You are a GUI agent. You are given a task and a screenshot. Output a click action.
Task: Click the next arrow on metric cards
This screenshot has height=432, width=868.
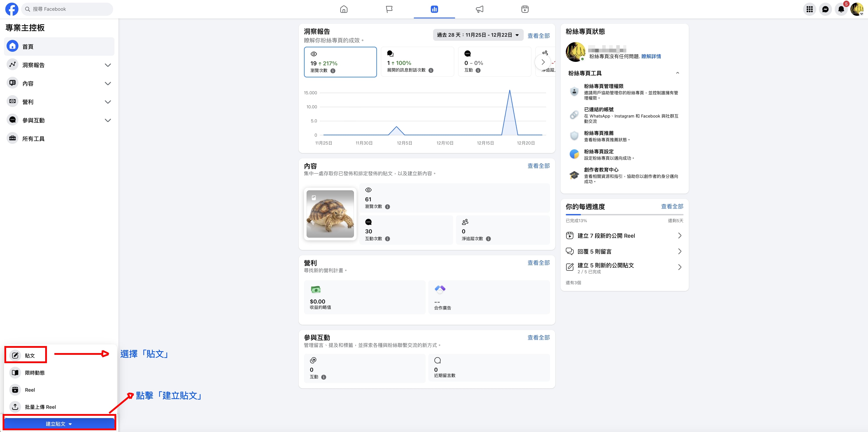pos(543,62)
